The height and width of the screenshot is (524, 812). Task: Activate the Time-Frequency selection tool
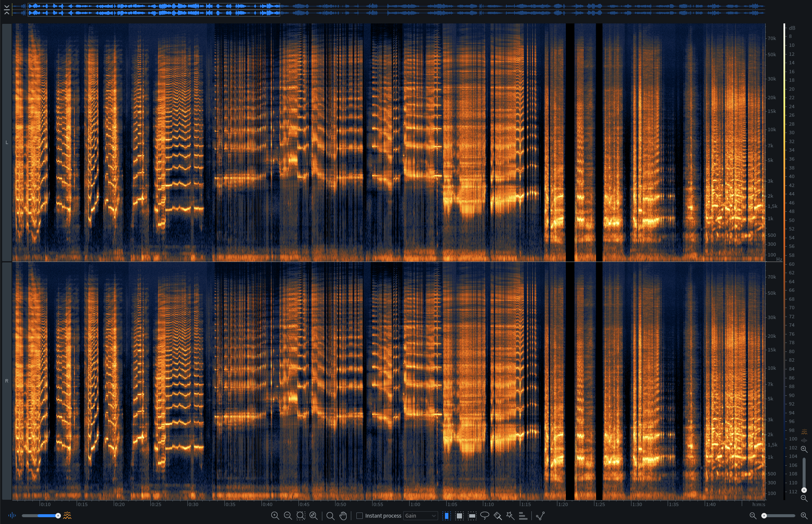(459, 516)
